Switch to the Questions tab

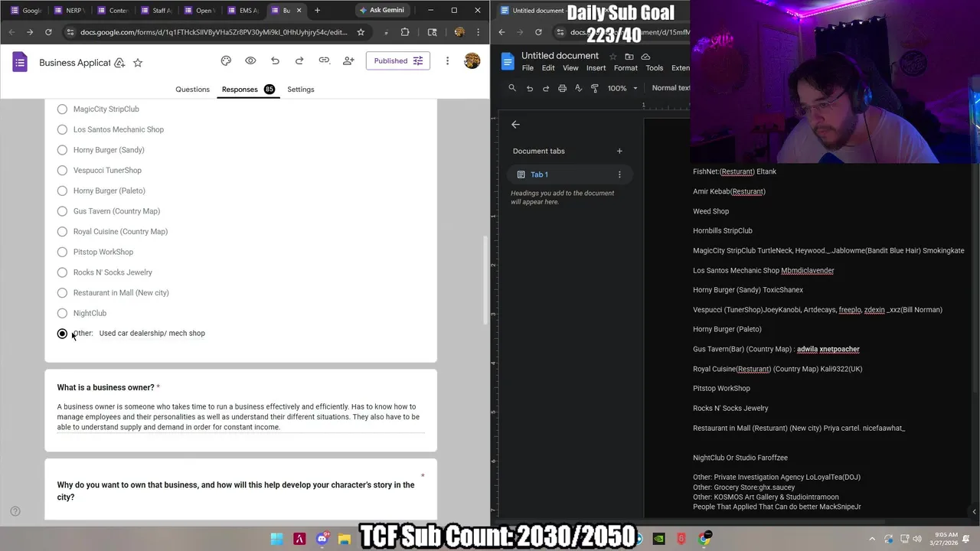(x=192, y=90)
